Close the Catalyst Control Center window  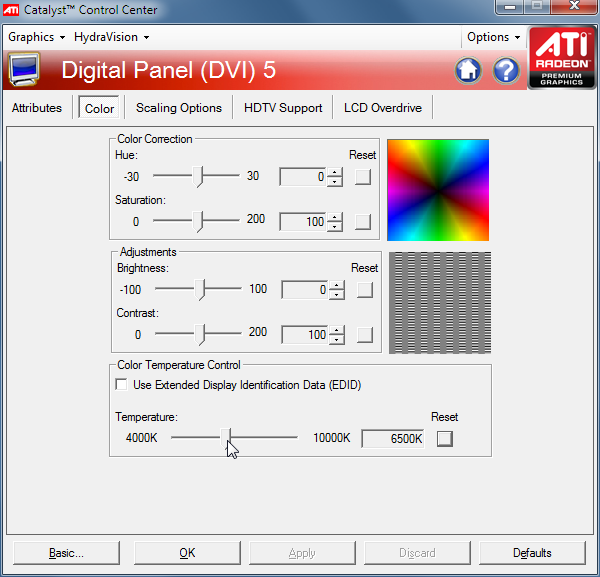pyautogui.click(x=574, y=7)
